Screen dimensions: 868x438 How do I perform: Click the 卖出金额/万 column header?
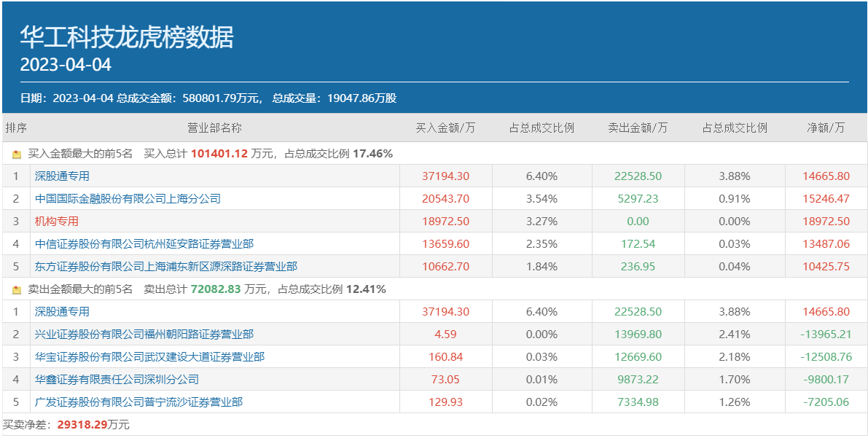pyautogui.click(x=638, y=128)
